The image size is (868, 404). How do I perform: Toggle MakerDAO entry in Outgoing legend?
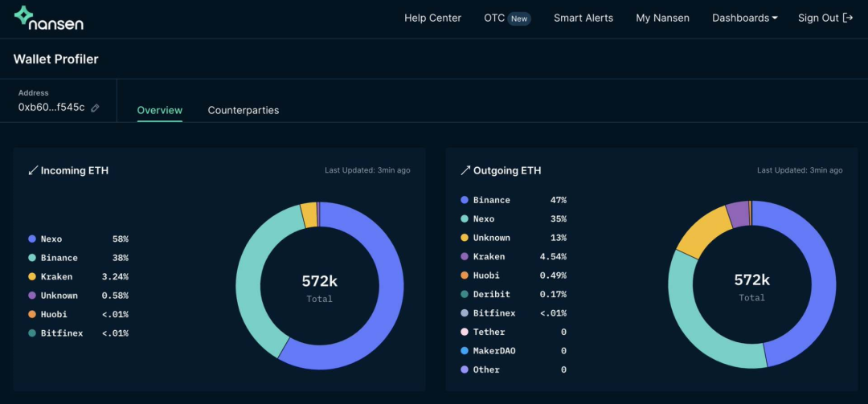[x=513, y=350]
